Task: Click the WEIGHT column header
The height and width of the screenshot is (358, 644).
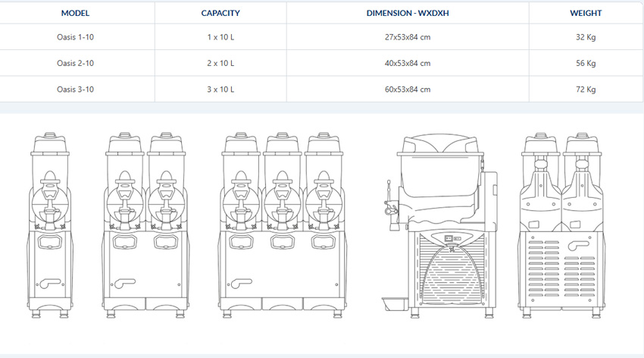Action: click(586, 14)
